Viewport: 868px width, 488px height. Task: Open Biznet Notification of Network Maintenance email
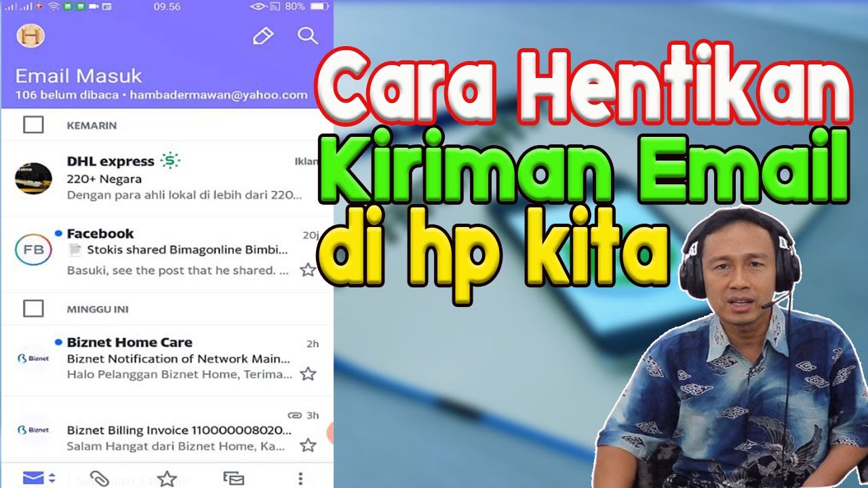[167, 360]
